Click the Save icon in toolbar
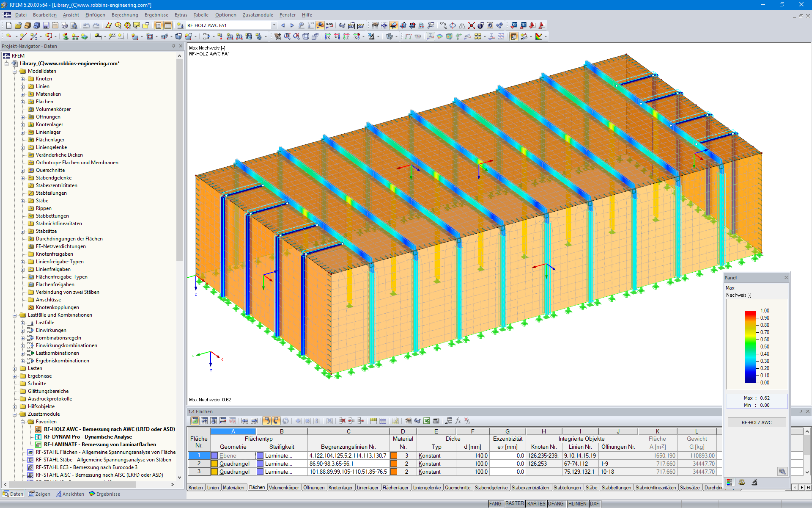Image resolution: width=812 pixels, height=508 pixels. click(x=46, y=25)
